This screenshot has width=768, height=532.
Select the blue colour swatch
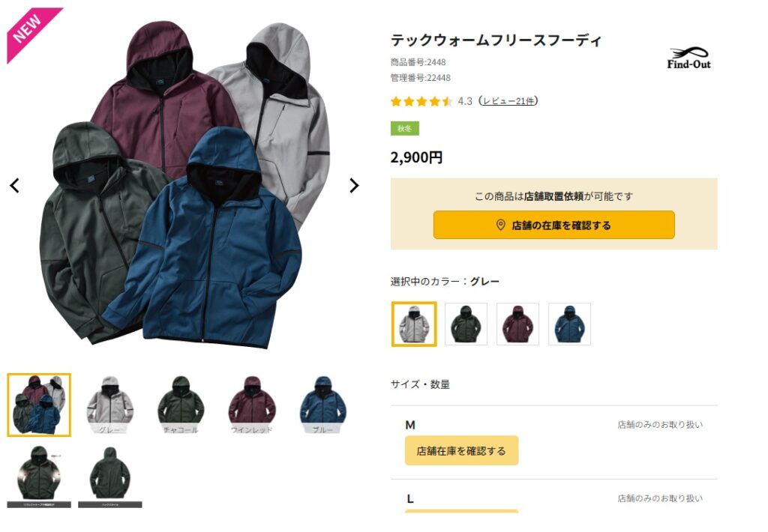click(570, 324)
